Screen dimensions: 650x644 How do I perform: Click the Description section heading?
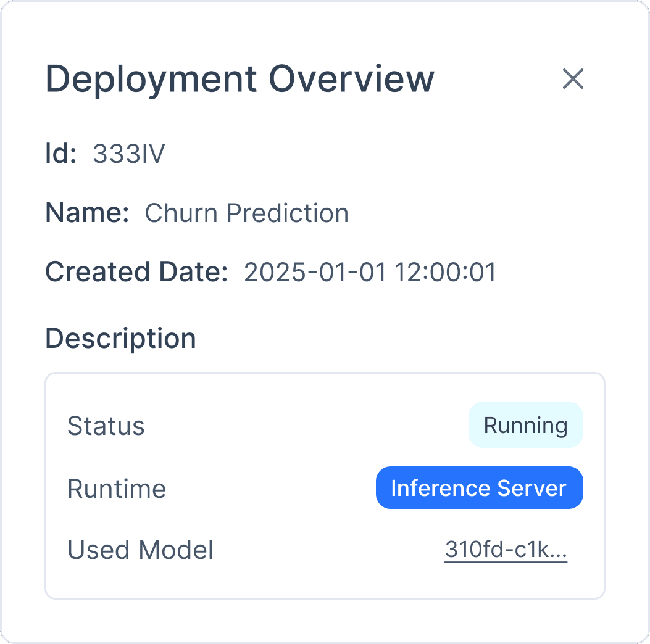tap(120, 337)
